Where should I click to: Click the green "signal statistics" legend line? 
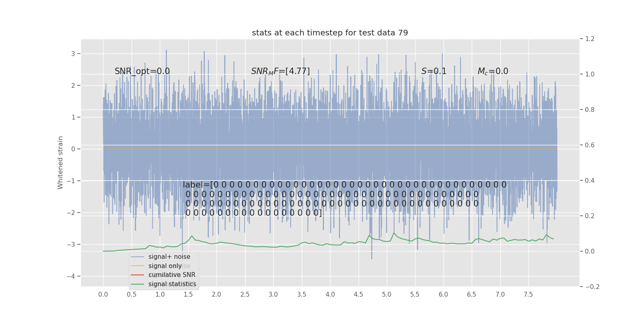tap(138, 284)
